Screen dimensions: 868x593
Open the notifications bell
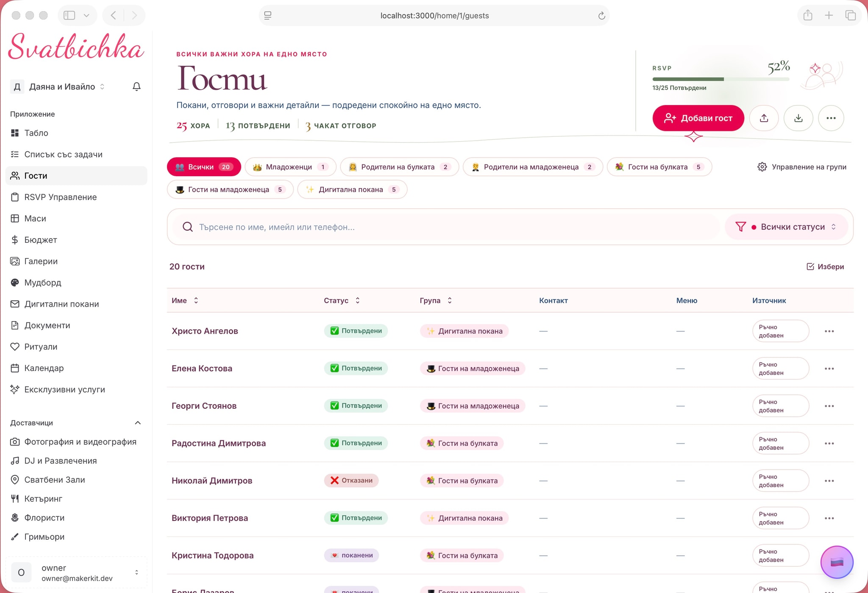[136, 86]
